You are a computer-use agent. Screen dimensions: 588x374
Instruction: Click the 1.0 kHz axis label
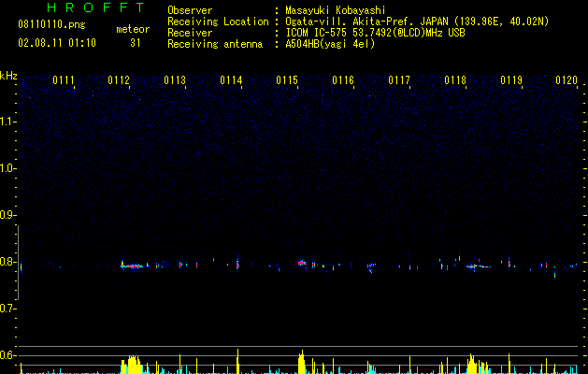click(x=7, y=168)
